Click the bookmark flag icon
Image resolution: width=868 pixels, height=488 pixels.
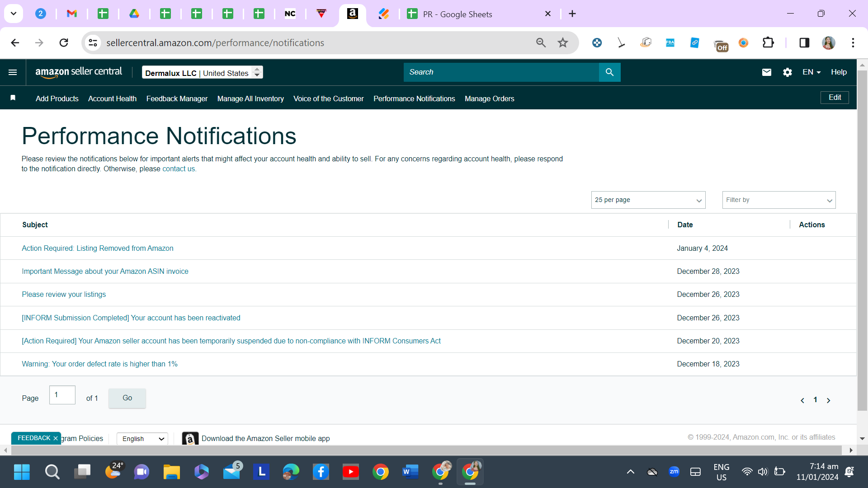tap(13, 98)
